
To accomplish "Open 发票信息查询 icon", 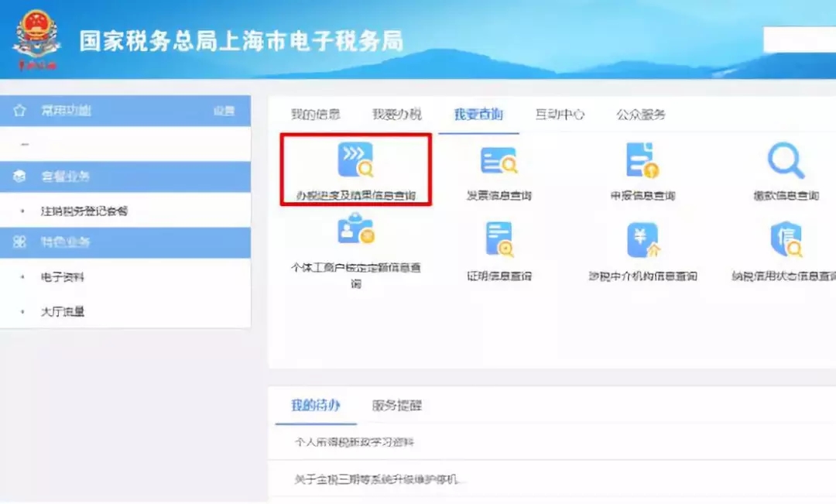I will click(499, 160).
